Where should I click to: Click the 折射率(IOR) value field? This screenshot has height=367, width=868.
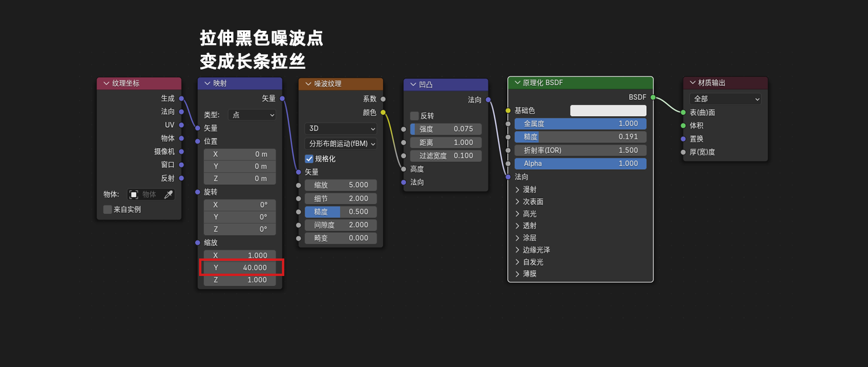point(580,150)
